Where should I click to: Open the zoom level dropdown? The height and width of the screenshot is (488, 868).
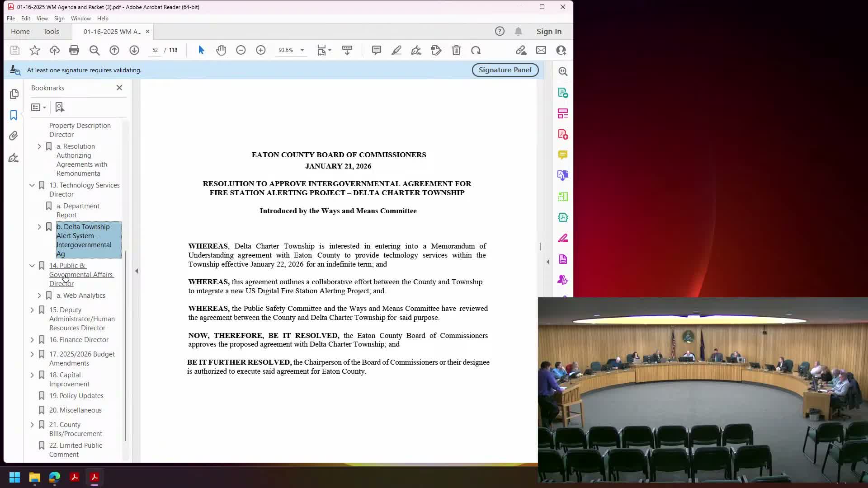pyautogui.click(x=302, y=50)
